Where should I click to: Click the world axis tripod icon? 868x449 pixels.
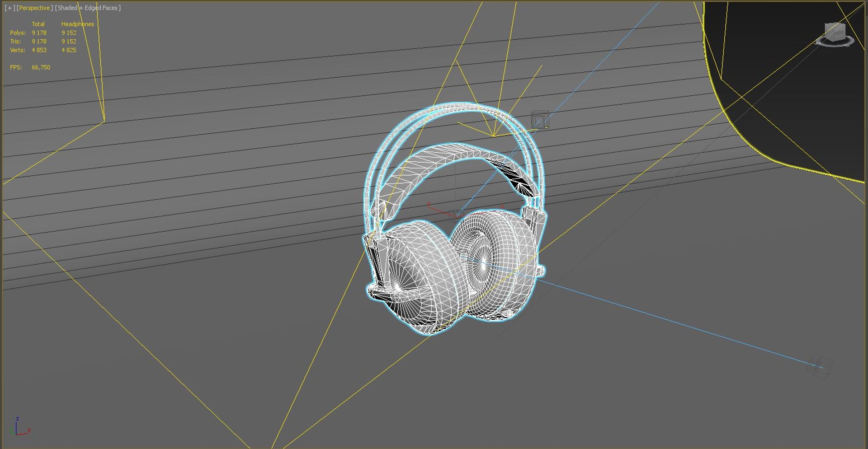[x=19, y=427]
